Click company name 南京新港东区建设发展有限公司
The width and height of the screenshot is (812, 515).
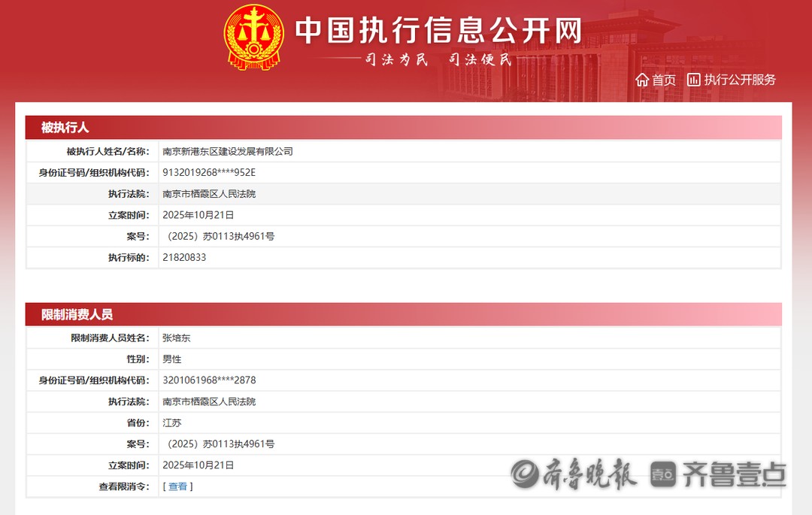pyautogui.click(x=228, y=151)
